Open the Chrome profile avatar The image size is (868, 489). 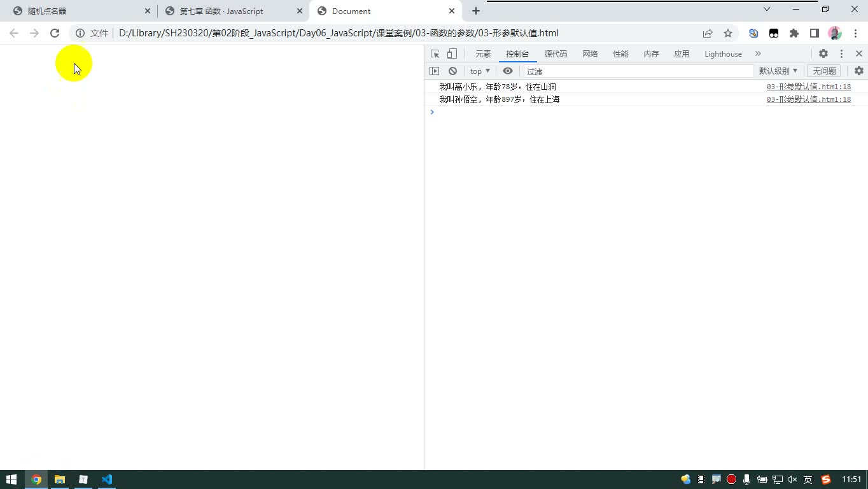click(835, 33)
